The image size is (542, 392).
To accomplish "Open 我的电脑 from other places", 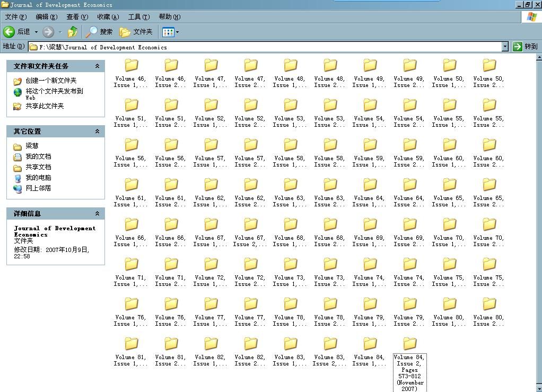I will 38,178.
